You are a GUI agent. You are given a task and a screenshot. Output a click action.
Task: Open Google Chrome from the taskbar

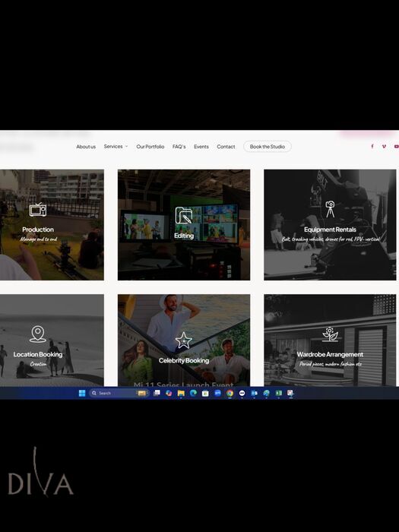click(230, 393)
